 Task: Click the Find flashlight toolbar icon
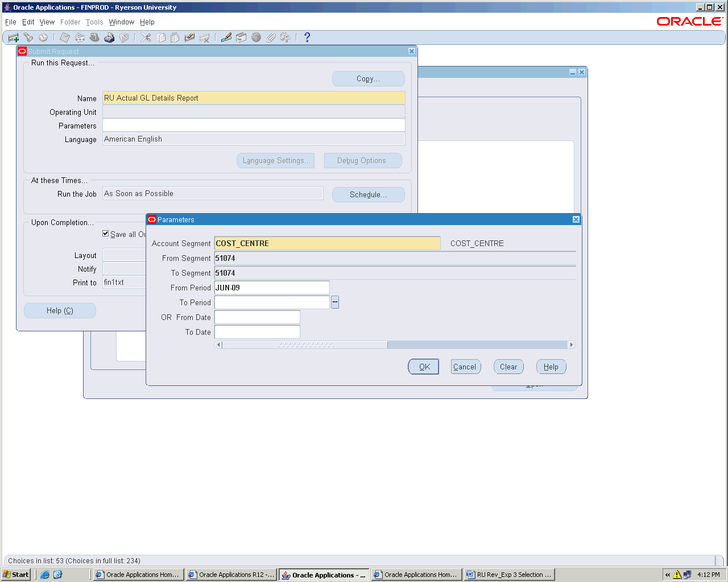click(28, 38)
